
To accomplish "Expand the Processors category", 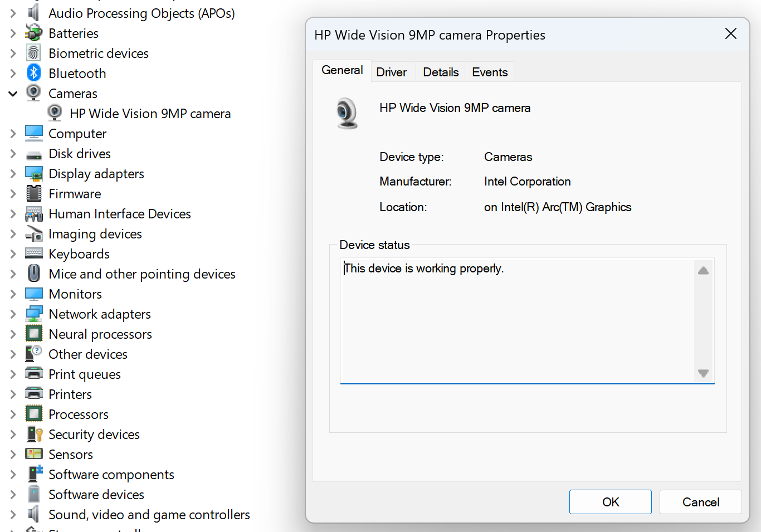I will point(13,414).
